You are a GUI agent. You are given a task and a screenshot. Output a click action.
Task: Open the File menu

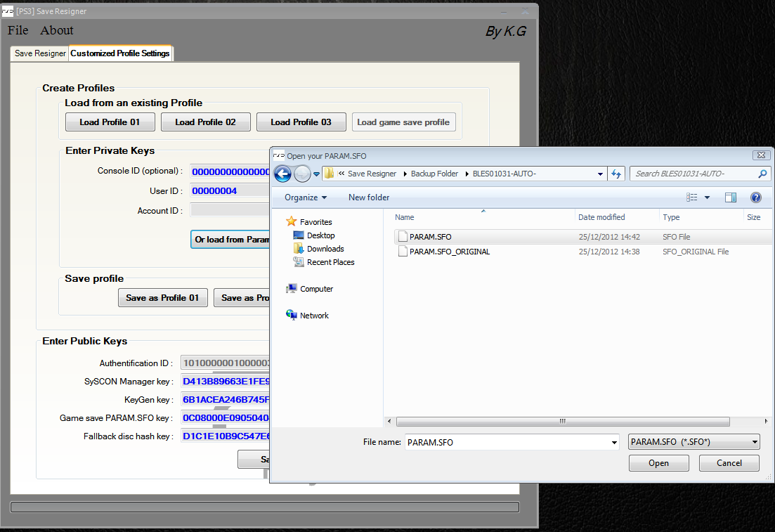click(x=18, y=31)
